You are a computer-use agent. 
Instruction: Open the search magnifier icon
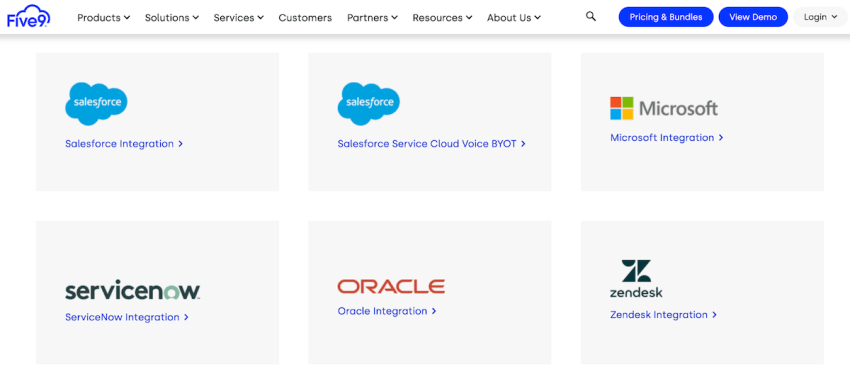(x=591, y=17)
